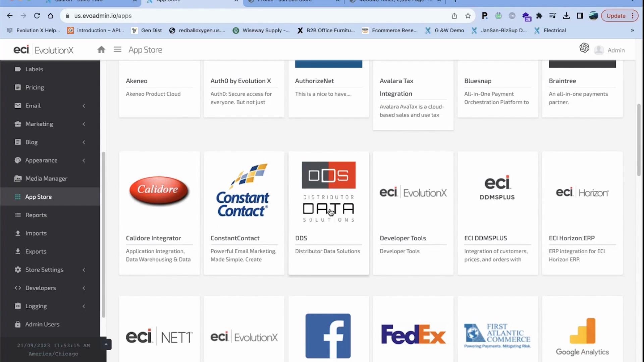
Task: Click the Chrome Update button
Action: pyautogui.click(x=616, y=16)
